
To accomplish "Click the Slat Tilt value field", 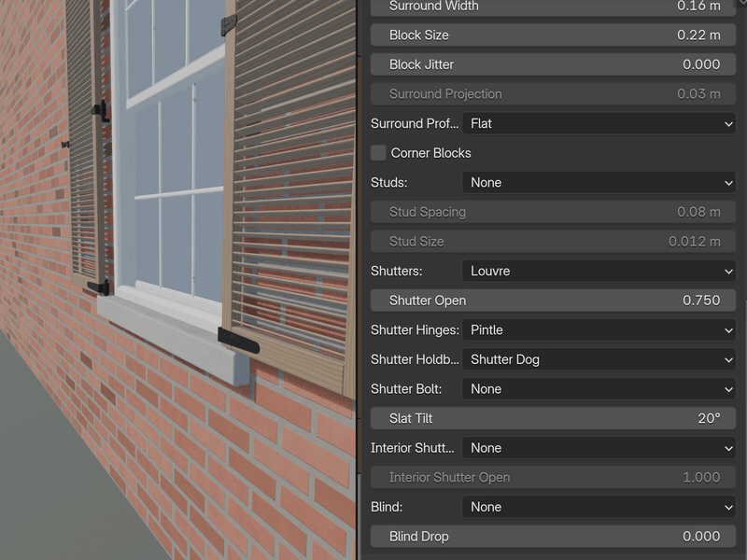I will coord(553,418).
